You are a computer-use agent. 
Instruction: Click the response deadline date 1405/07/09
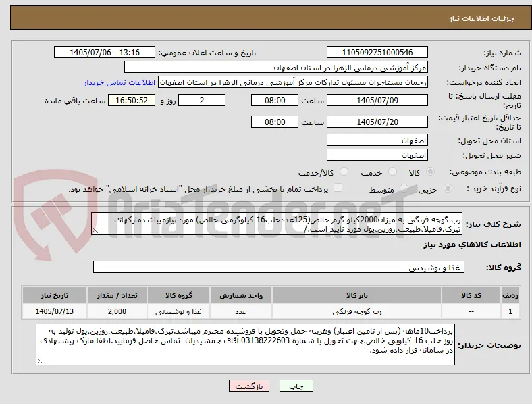[x=377, y=100]
